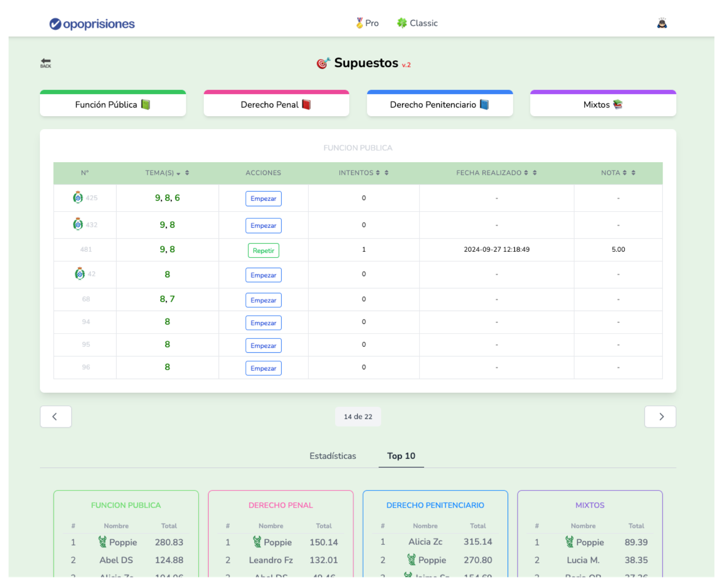Click Poppie's crown icon in Derecho Penal ranking
The width and height of the screenshot is (723, 588).
point(257,542)
